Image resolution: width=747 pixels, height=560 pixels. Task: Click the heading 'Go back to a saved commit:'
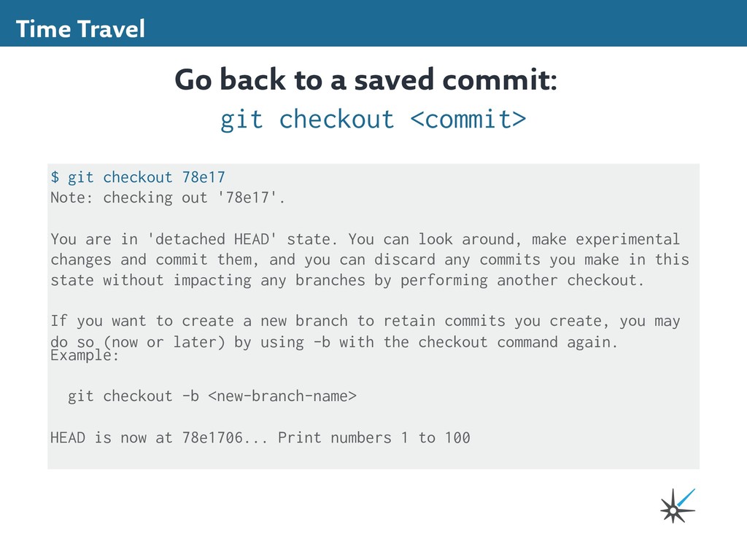click(365, 79)
